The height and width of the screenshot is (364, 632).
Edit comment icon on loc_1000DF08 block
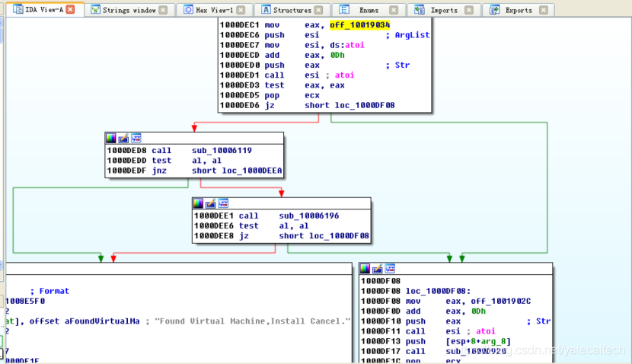click(377, 269)
